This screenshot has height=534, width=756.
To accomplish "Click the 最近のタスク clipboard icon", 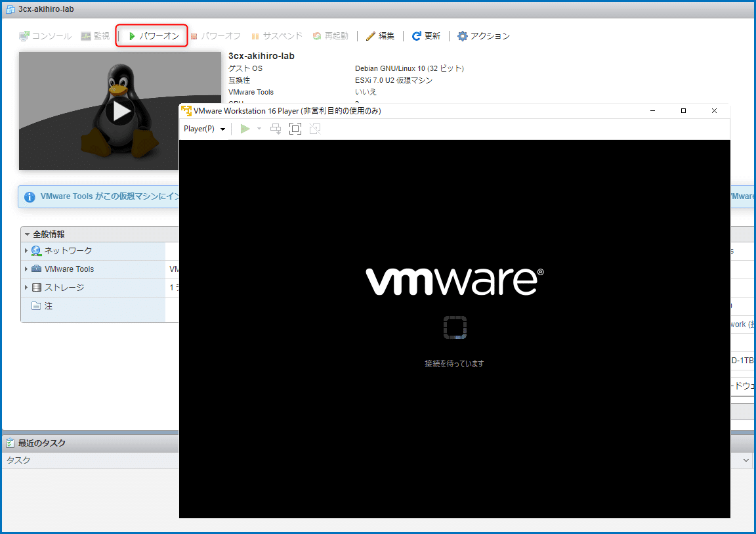I will (x=10, y=443).
